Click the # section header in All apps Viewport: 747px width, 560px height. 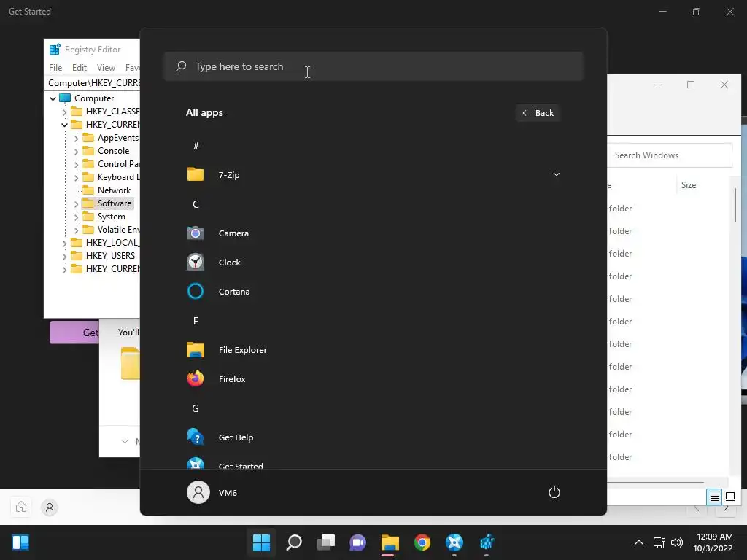point(196,146)
